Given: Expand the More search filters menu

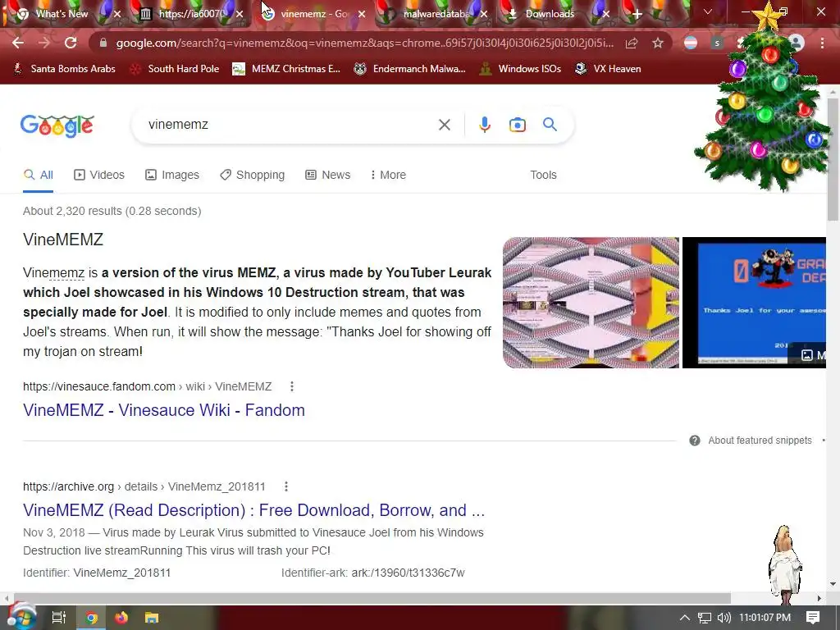Looking at the screenshot, I should point(388,175).
